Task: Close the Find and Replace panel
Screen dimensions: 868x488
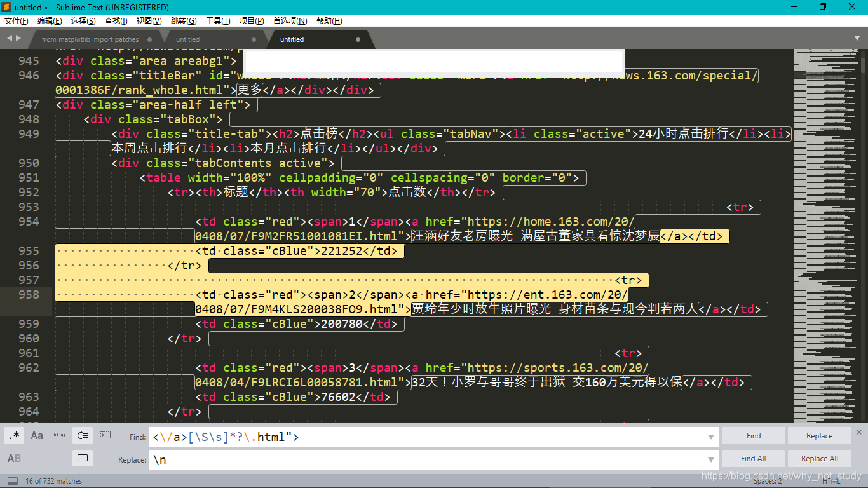Action: [859, 432]
